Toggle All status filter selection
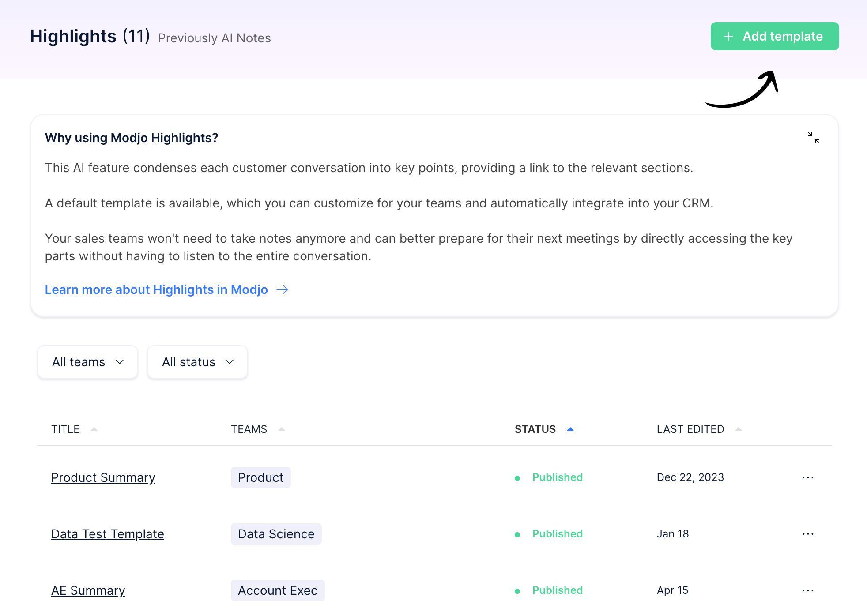The height and width of the screenshot is (616, 867). (x=197, y=361)
